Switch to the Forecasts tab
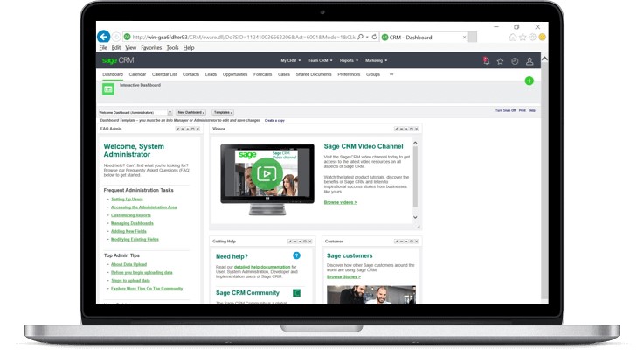Screen dimensions: 644x350 coord(262,74)
